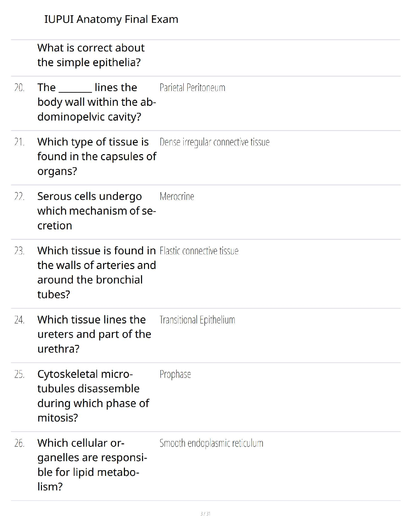Click question number 20

pos(19,88)
